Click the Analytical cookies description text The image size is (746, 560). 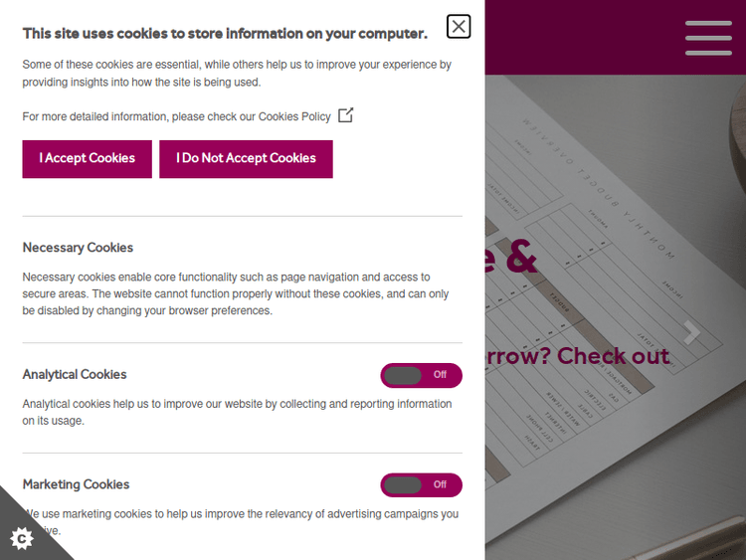pos(237,412)
